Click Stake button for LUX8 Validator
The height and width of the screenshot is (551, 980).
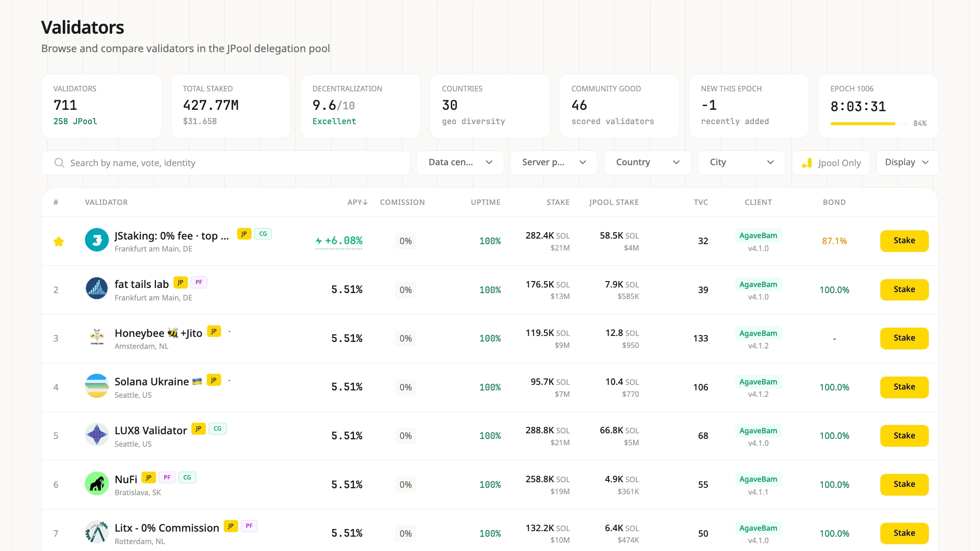click(904, 436)
